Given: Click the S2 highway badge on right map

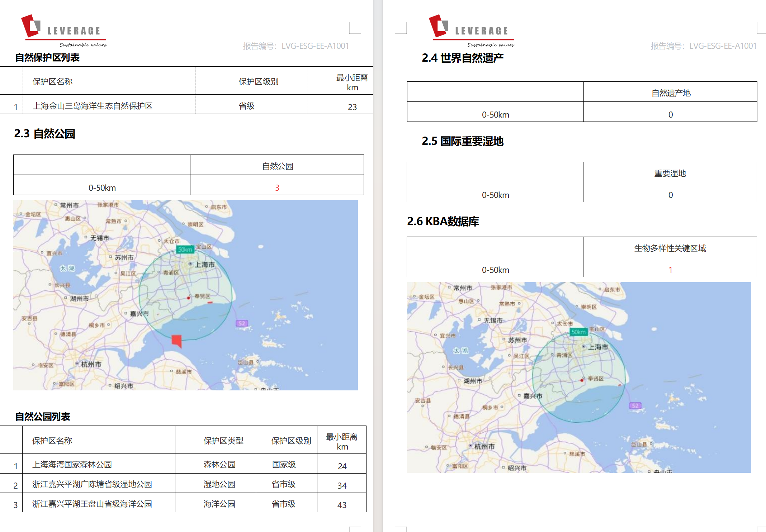Looking at the screenshot, I should coord(635,405).
